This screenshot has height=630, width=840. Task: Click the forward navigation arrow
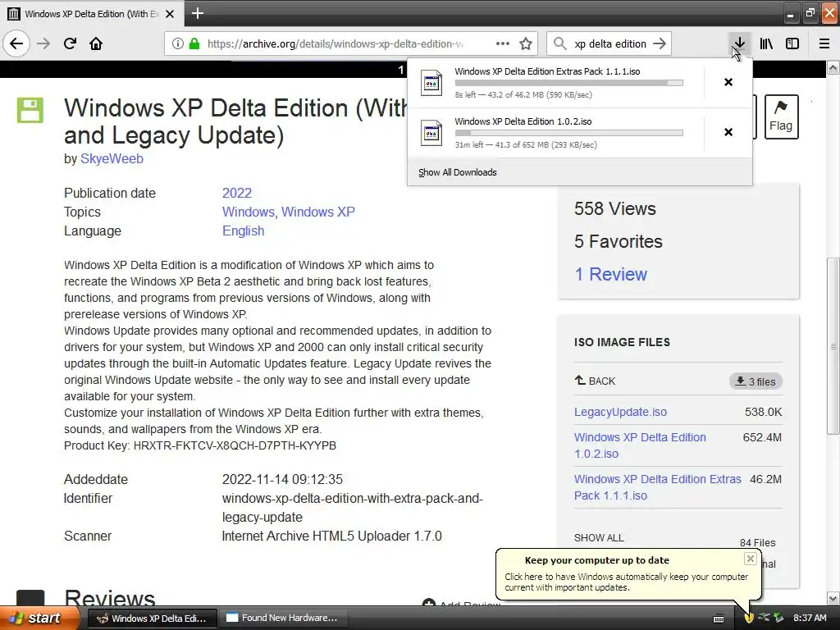coord(44,43)
